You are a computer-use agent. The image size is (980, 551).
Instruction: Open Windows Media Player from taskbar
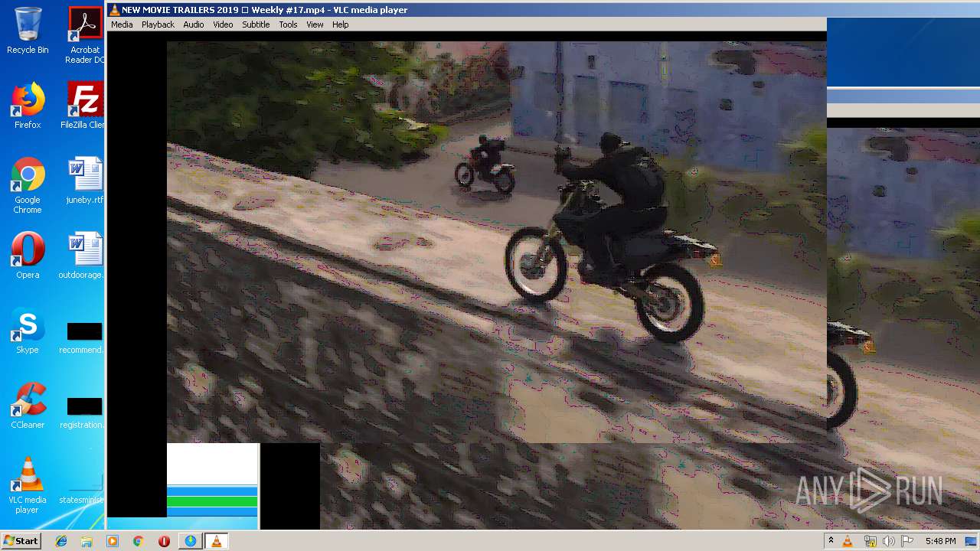(113, 541)
